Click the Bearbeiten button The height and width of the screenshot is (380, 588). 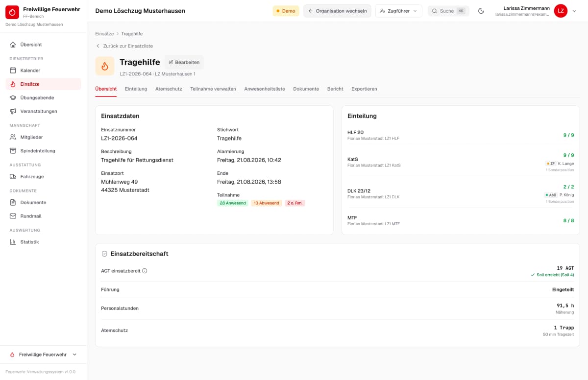point(184,62)
